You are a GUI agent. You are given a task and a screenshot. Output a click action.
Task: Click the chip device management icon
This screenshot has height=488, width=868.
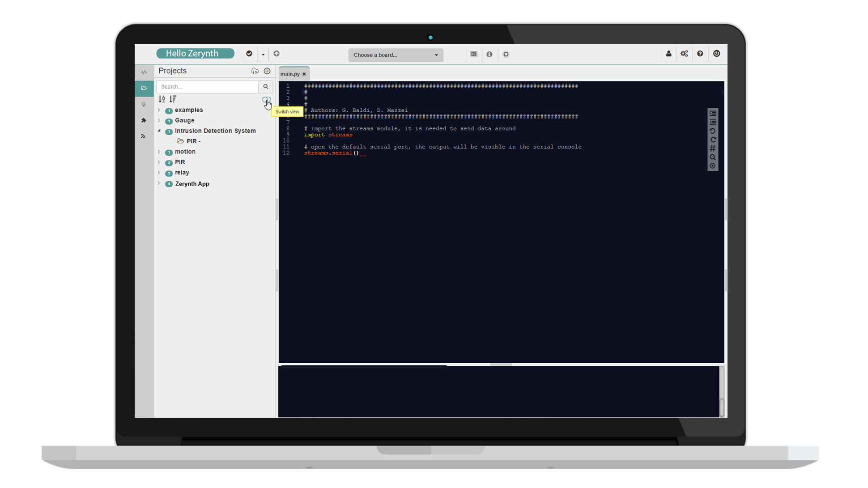[506, 55]
